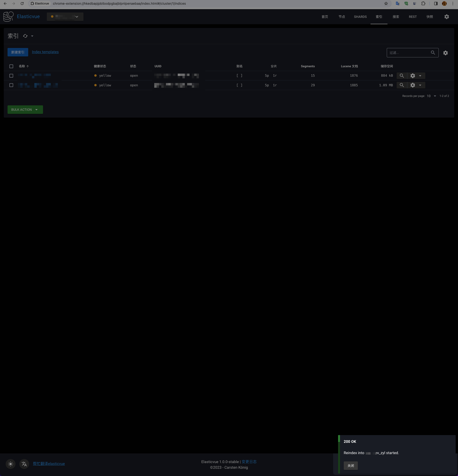Reload the page in the browser
The width and height of the screenshot is (458, 476).
tap(22, 4)
